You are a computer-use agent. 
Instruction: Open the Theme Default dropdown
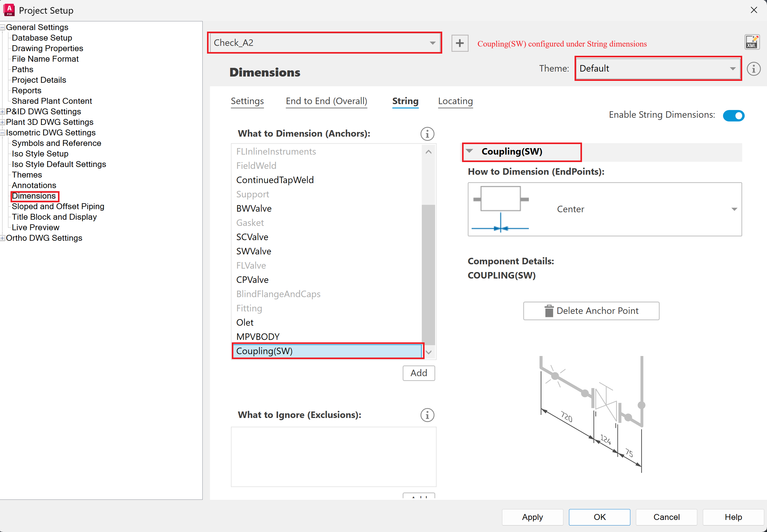[x=658, y=68]
